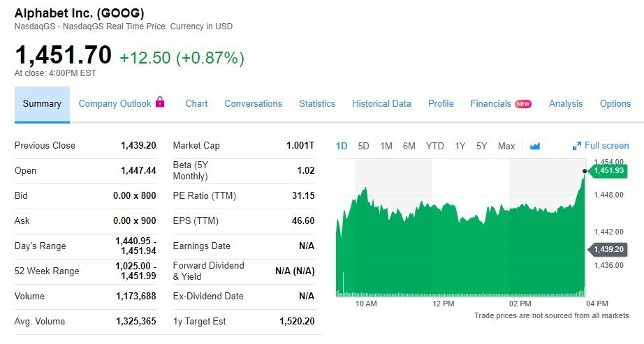This screenshot has height=344, width=644.
Task: Open the Company Outlook tab
Action: click(x=115, y=104)
